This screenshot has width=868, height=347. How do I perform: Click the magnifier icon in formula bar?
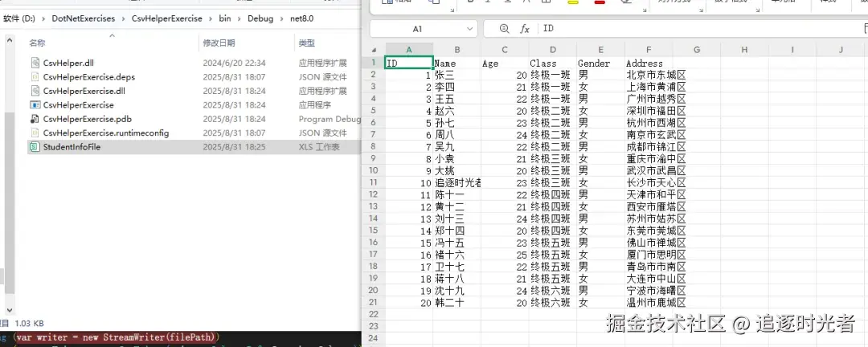pyautogui.click(x=504, y=29)
